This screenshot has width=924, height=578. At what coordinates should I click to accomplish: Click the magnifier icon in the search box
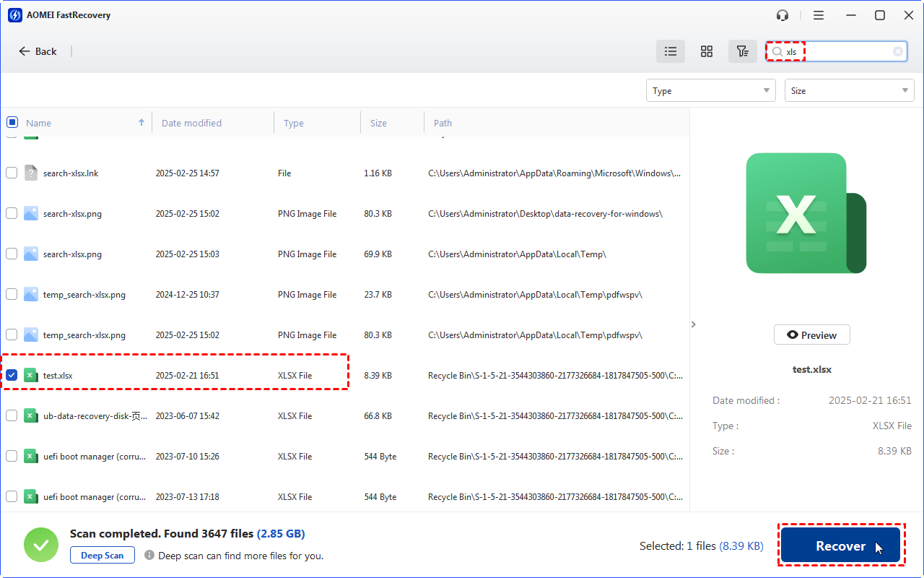[777, 51]
